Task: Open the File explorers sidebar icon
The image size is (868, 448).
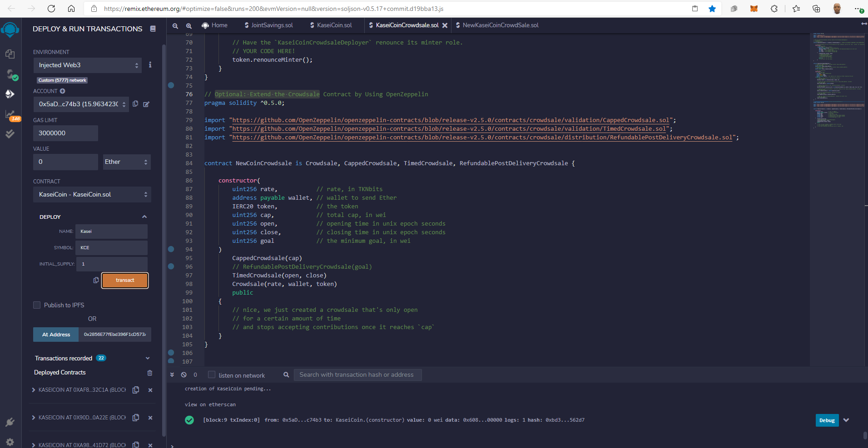Action: click(10, 54)
